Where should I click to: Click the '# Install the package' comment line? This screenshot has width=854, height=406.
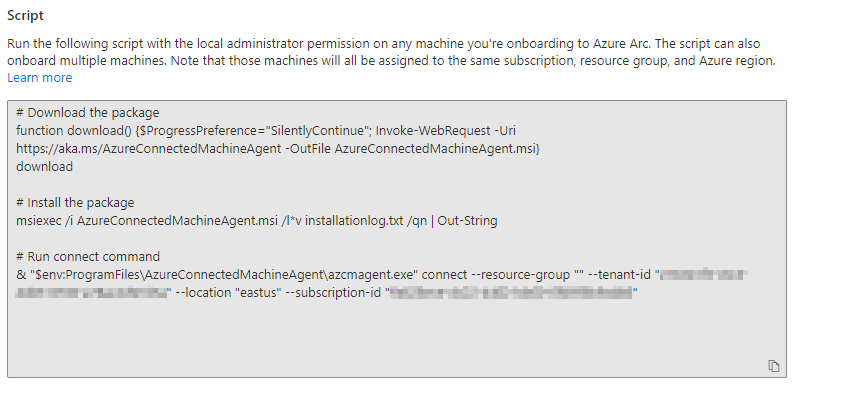[x=75, y=203]
